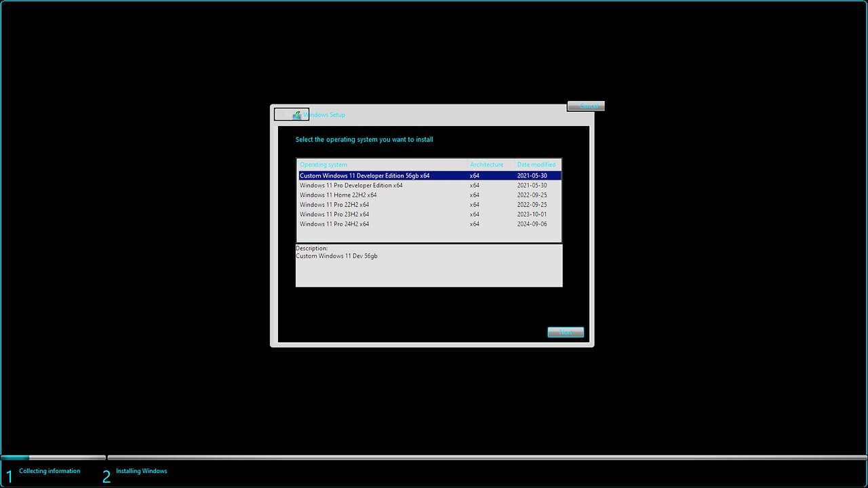Image resolution: width=868 pixels, height=488 pixels.
Task: Select Windows 11 Pro 24H2 x64
Action: point(429,224)
